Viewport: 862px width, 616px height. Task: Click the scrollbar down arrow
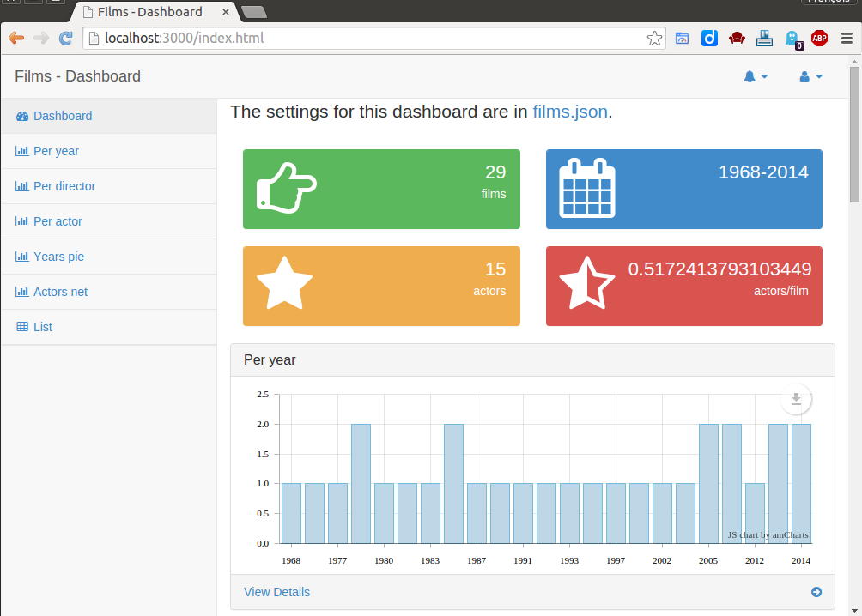[x=854, y=611]
